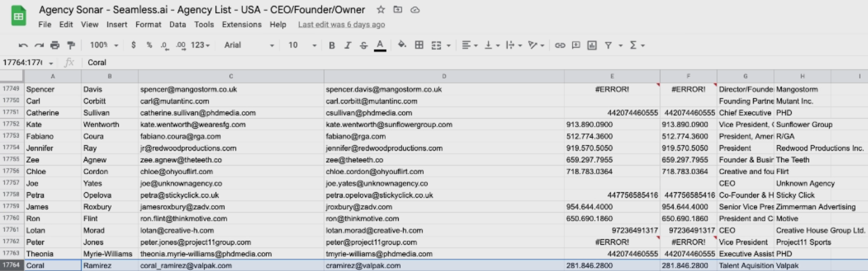This screenshot has height=271, width=868.
Task: Open the Edit menu
Action: pos(66,24)
